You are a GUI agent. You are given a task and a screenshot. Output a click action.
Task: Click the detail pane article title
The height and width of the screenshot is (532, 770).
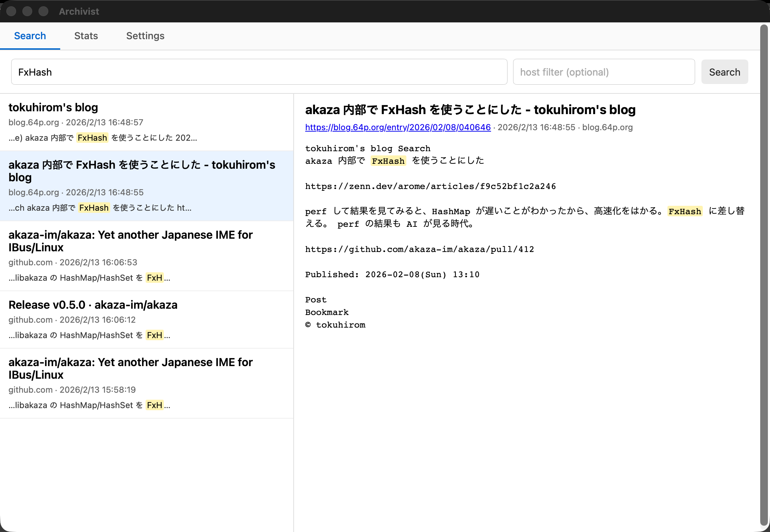[470, 110]
